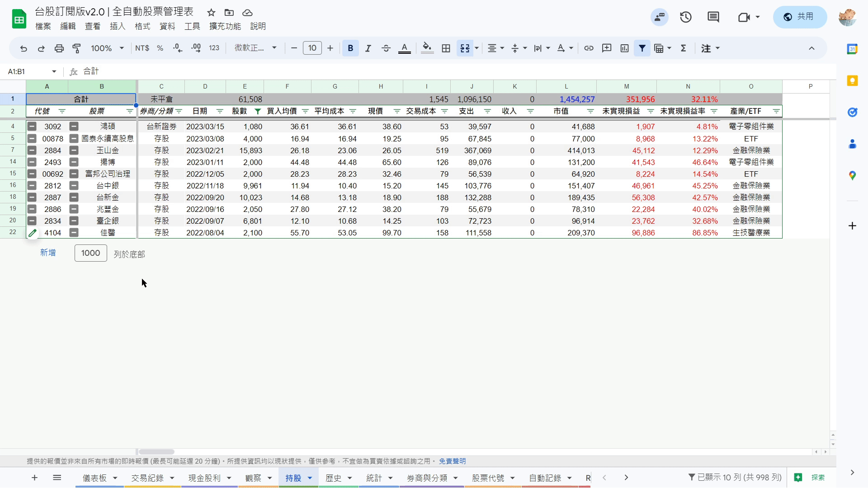The width and height of the screenshot is (868, 488).
Task: Click the paint format icon
Action: 77,48
